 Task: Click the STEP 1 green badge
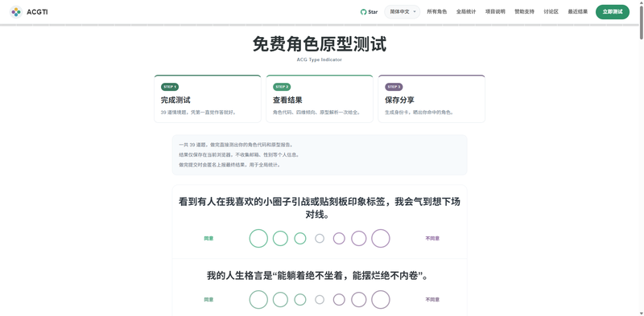[x=170, y=87]
